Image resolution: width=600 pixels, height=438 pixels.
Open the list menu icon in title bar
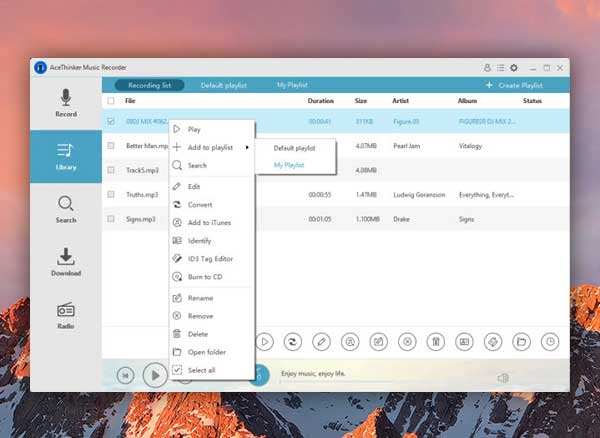[500, 68]
